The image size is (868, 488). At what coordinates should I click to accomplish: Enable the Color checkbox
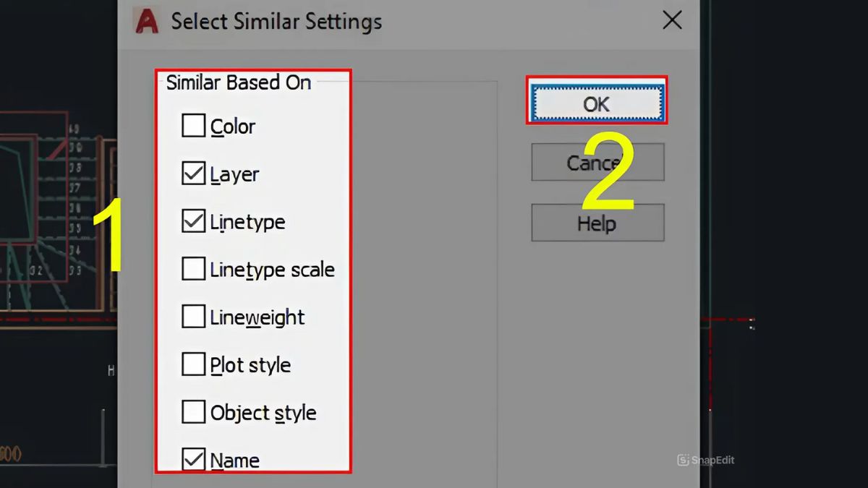pyautogui.click(x=193, y=126)
